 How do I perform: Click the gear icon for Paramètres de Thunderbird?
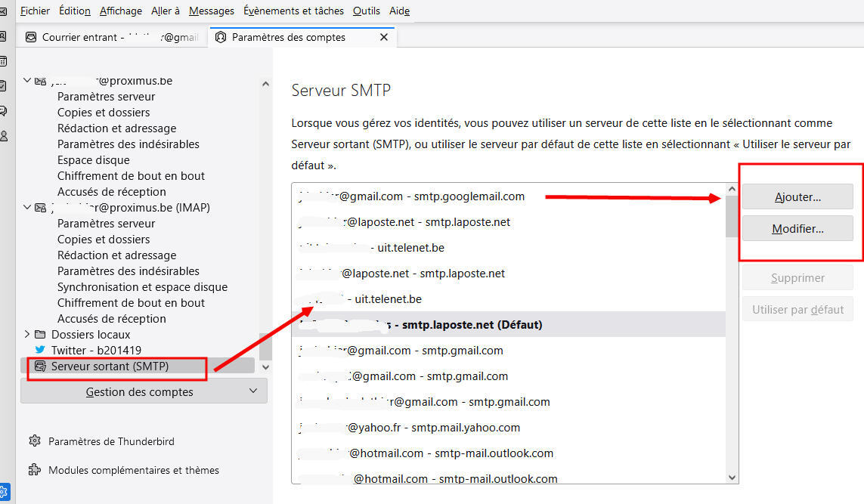point(35,441)
